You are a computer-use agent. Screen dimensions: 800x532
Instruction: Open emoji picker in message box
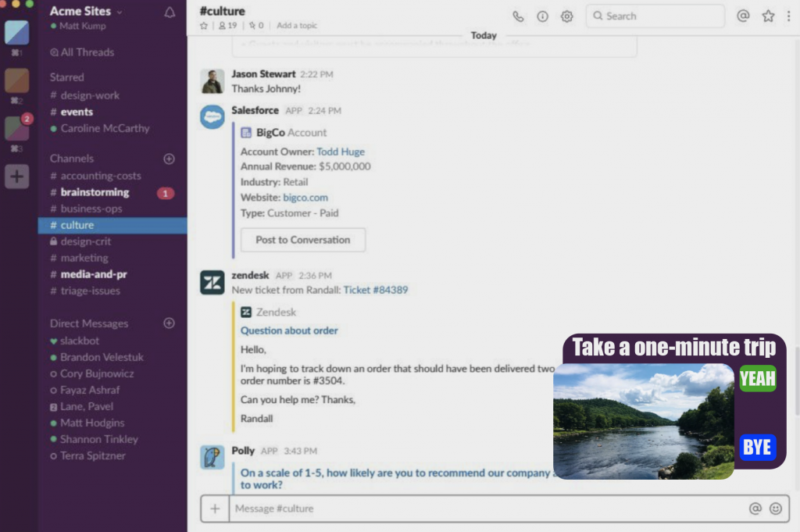tap(775, 509)
